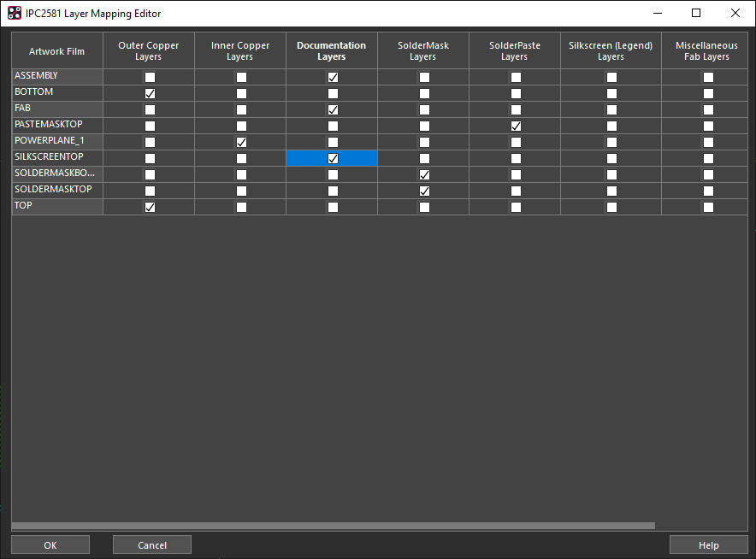Viewport: 756px width, 559px height.
Task: Check SILKSCREENTOP under Silkscreen (Legend) Layers
Action: pos(611,158)
